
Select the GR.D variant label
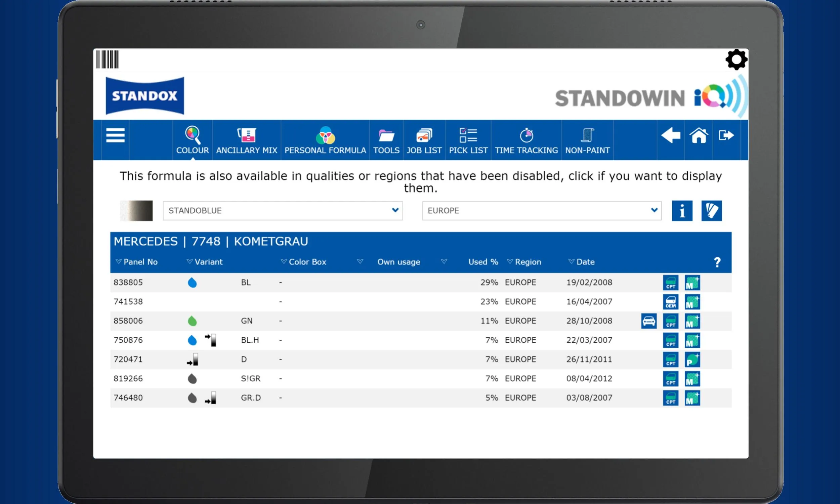pos(251,398)
